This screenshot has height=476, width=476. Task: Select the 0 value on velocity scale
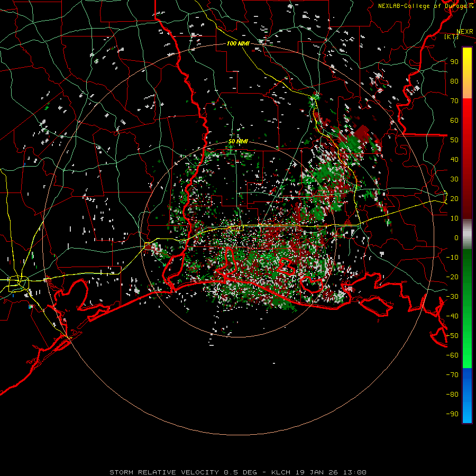456,238
